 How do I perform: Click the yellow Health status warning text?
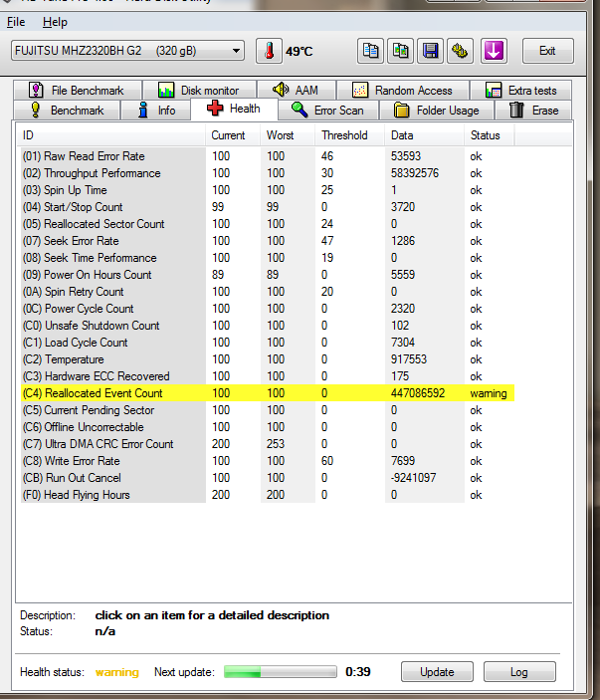pos(117,672)
